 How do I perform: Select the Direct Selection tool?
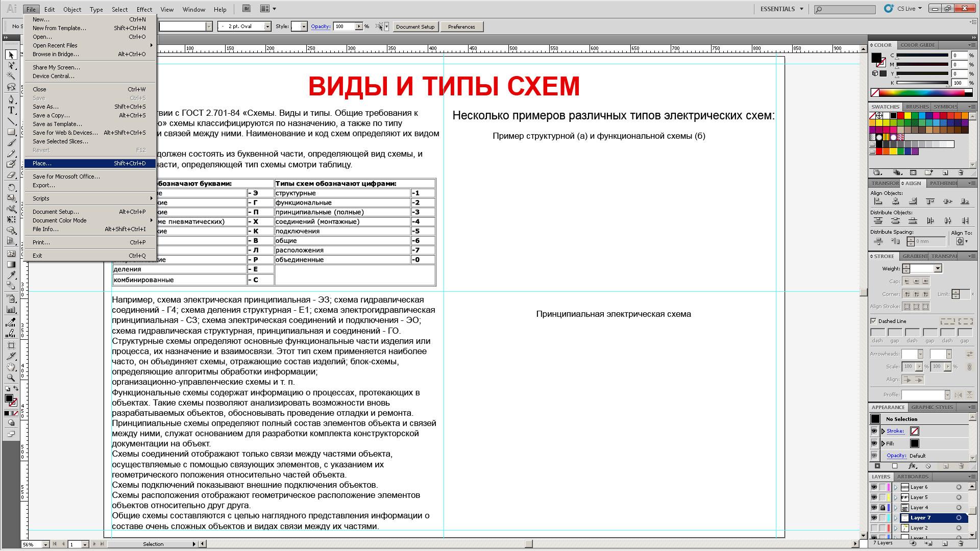pyautogui.click(x=11, y=66)
